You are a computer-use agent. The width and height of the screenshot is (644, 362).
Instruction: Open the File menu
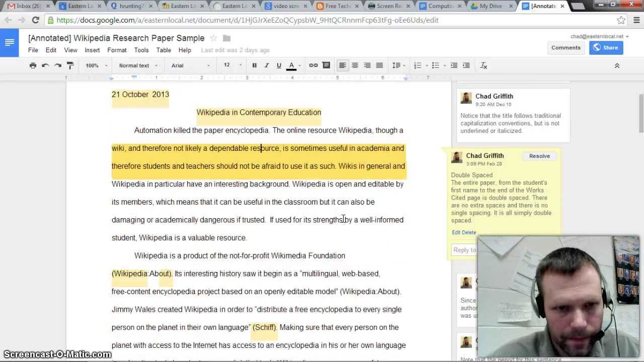[33, 50]
